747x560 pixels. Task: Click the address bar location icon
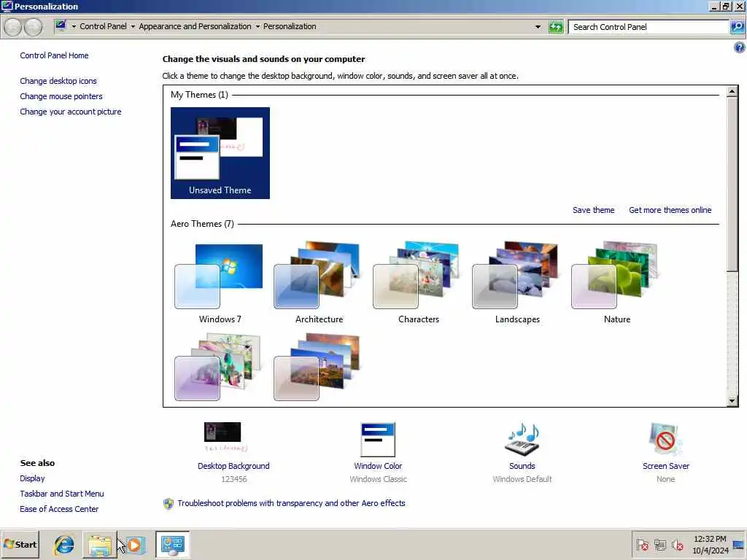(61, 26)
